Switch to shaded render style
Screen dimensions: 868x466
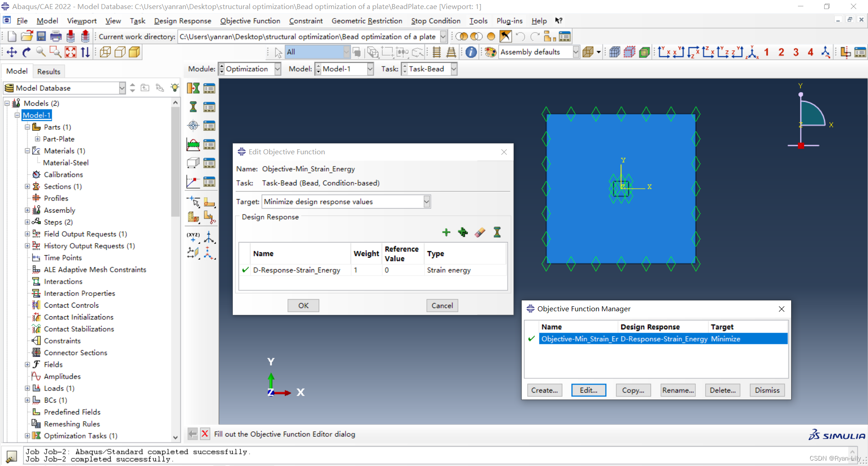135,52
